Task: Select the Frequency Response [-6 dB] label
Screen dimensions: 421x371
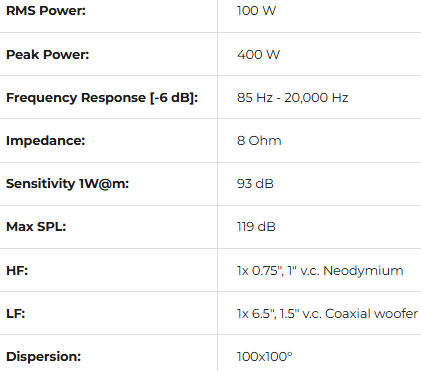Action: point(102,98)
